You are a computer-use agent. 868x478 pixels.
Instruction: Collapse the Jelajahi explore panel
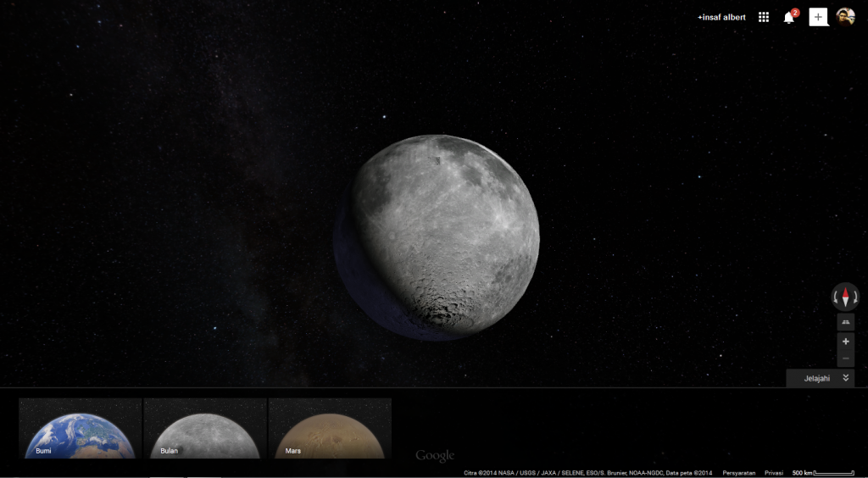[816, 378]
